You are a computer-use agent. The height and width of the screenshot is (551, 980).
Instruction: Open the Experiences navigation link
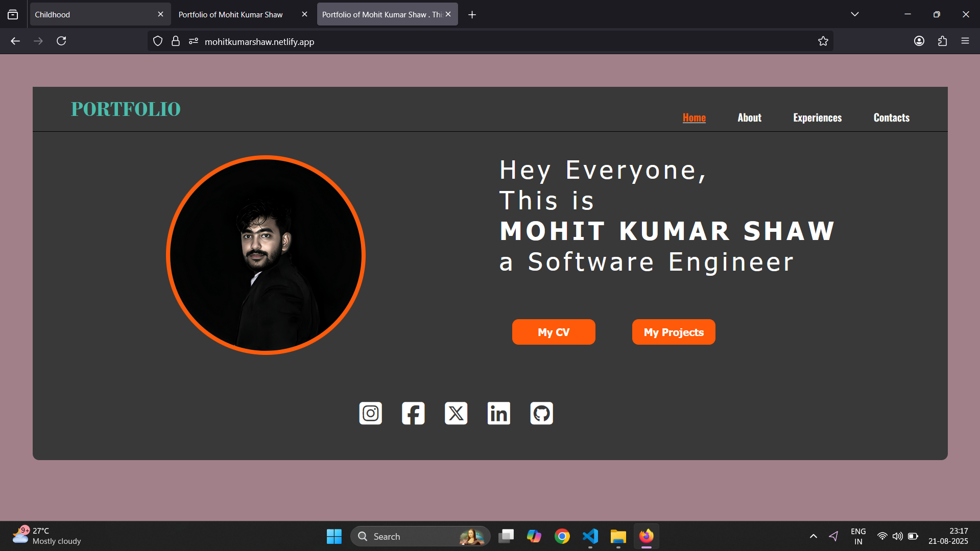click(x=817, y=117)
